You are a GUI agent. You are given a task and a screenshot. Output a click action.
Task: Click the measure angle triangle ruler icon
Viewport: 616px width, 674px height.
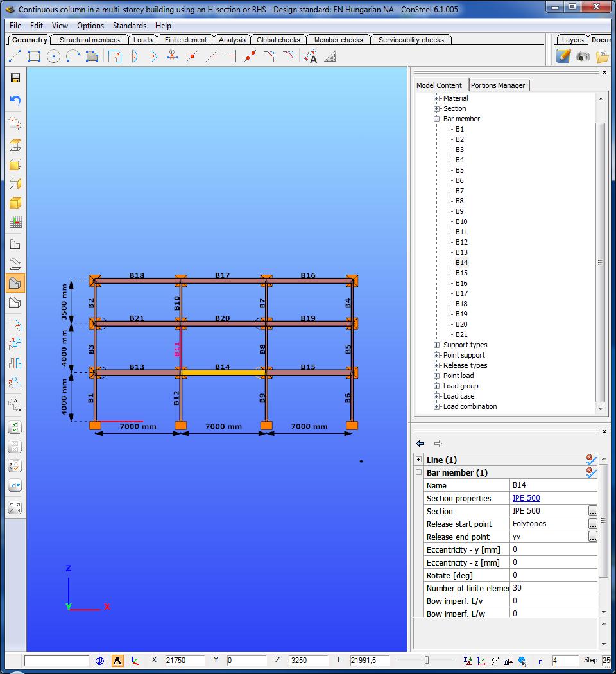(330, 56)
